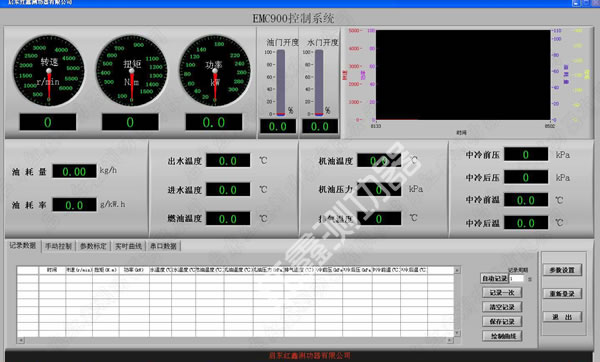600x362 pixels.
Task: Click the 燃油温度 value display
Action: (228, 219)
